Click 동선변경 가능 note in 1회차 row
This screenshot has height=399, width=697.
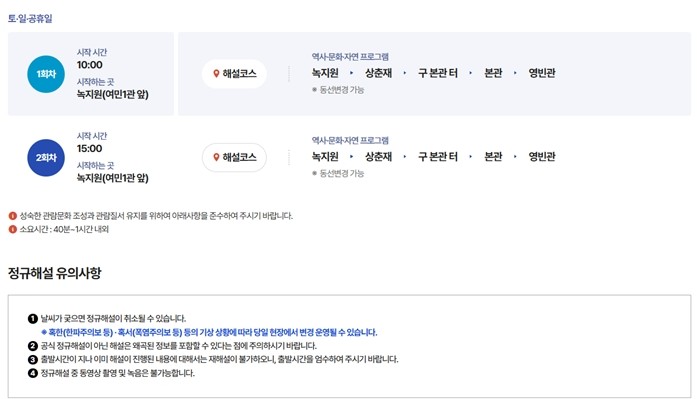coord(338,90)
